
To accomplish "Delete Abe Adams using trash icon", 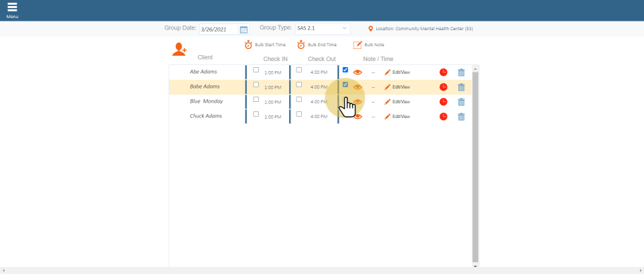I will 461,72.
